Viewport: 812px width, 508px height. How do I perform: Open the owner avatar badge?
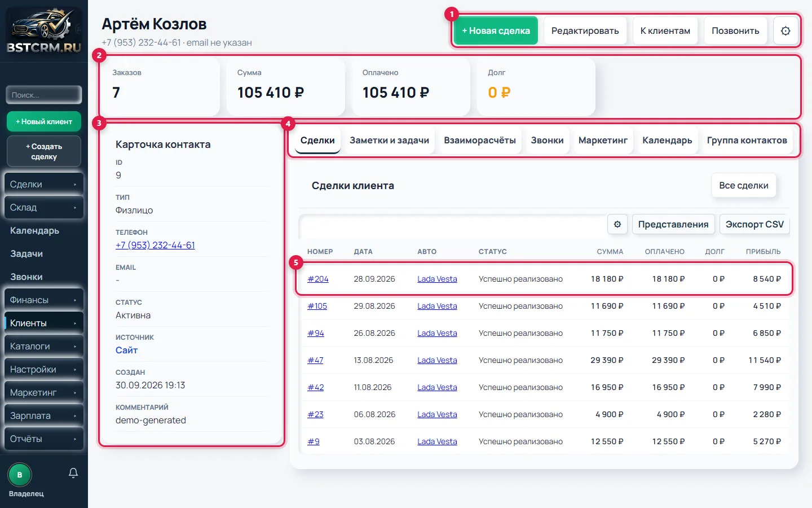click(x=20, y=475)
